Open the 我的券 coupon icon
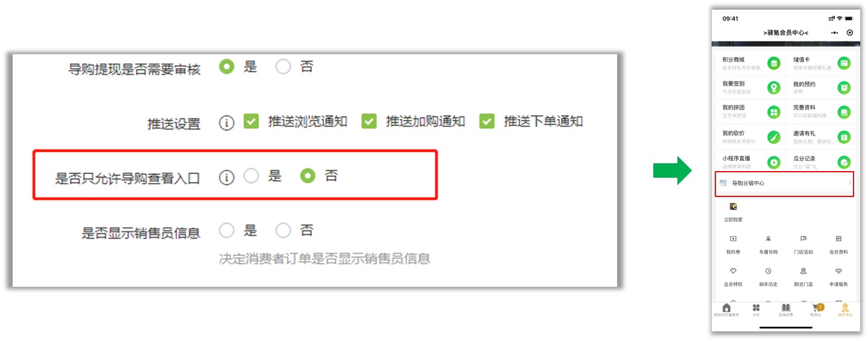 click(x=733, y=239)
